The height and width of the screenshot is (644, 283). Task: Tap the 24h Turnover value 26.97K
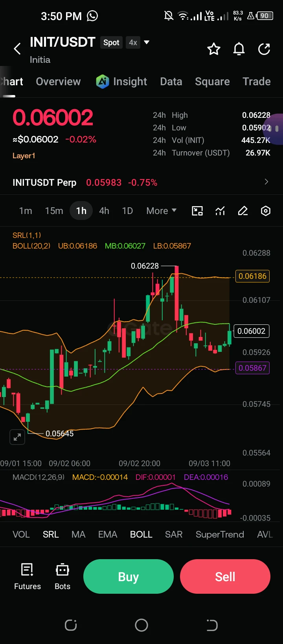(x=258, y=153)
